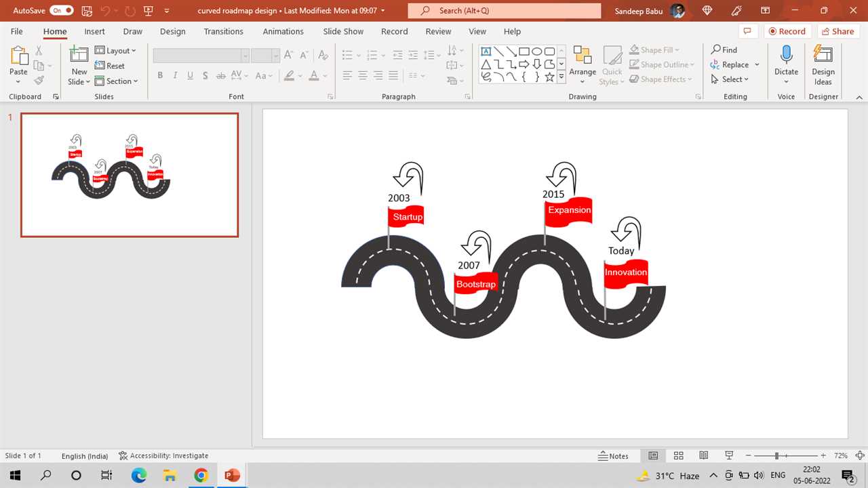Pick the star shape in shapes gallery

549,77
